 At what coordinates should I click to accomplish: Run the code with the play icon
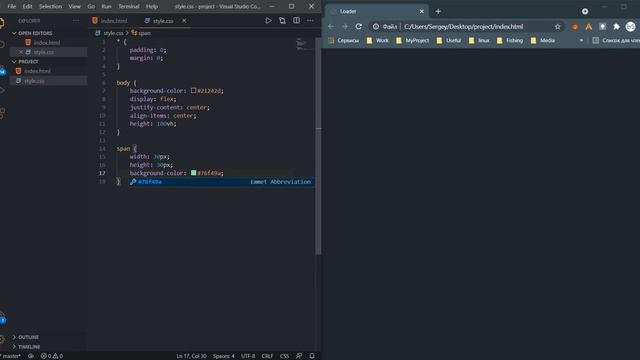268,20
